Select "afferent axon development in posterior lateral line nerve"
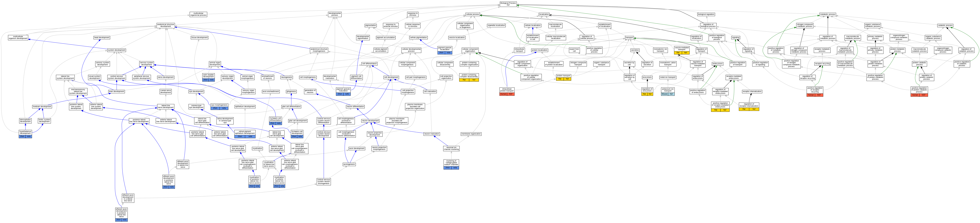This screenshot has height=223, width=980. click(x=169, y=182)
